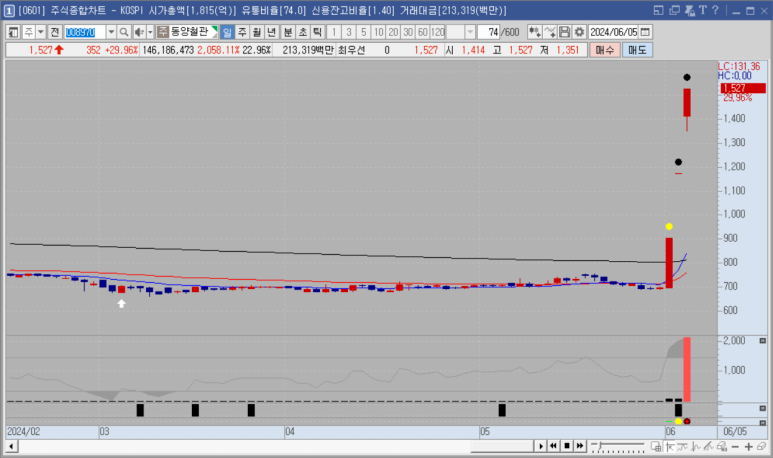Select the 5 minute interval button
The height and width of the screenshot is (458, 773).
364,32
